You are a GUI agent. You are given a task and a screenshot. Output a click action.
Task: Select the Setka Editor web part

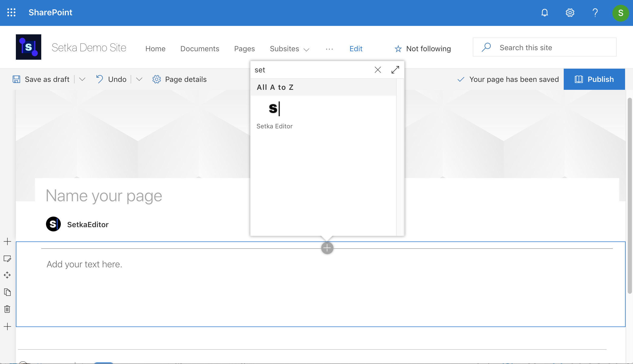point(274,114)
